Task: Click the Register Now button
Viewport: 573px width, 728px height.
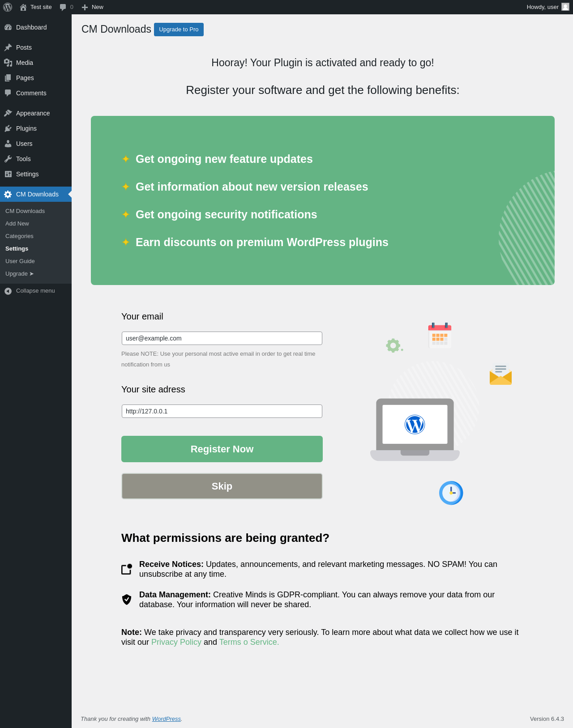Action: coord(222,449)
